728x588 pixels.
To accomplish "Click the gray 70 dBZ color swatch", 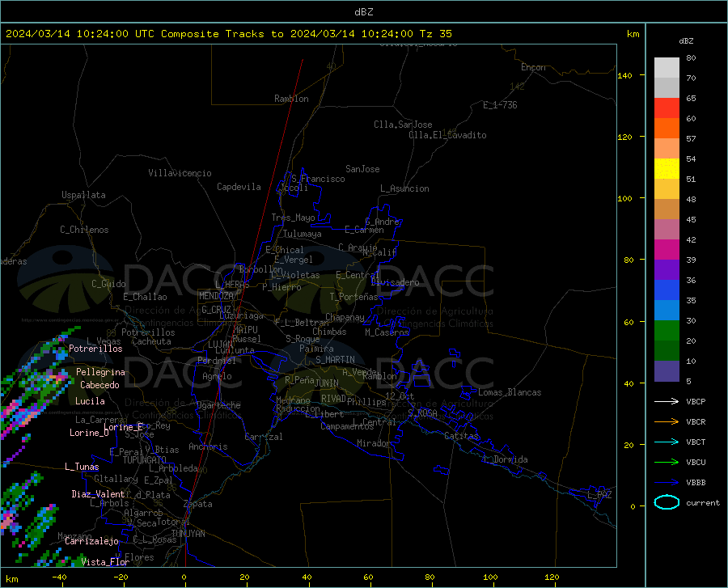I will (x=667, y=87).
